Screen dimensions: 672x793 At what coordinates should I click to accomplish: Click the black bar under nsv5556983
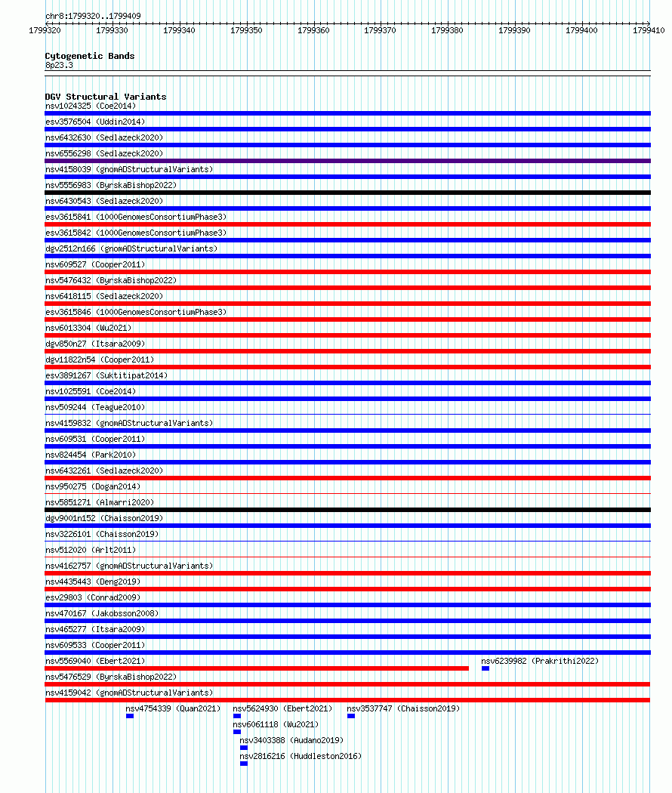(348, 193)
